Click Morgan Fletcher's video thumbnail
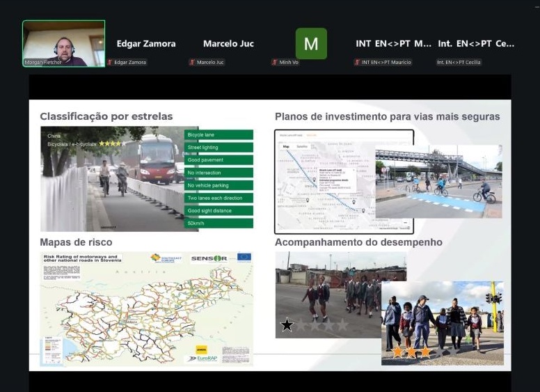The width and height of the screenshot is (540, 392). point(63,43)
